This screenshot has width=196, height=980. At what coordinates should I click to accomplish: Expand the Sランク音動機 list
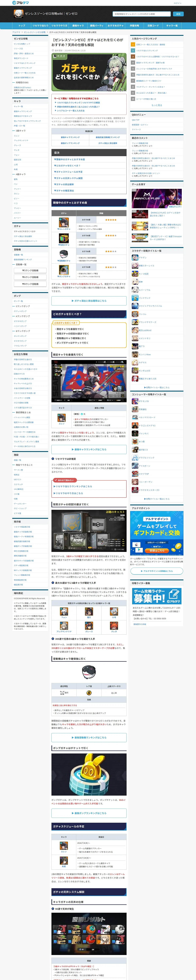30,270
